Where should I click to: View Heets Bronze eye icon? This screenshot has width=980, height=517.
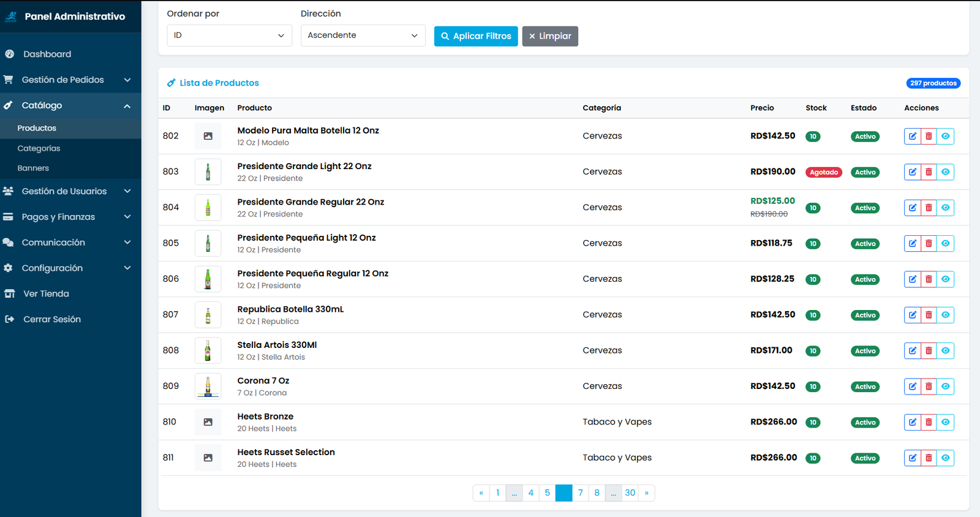coord(946,422)
